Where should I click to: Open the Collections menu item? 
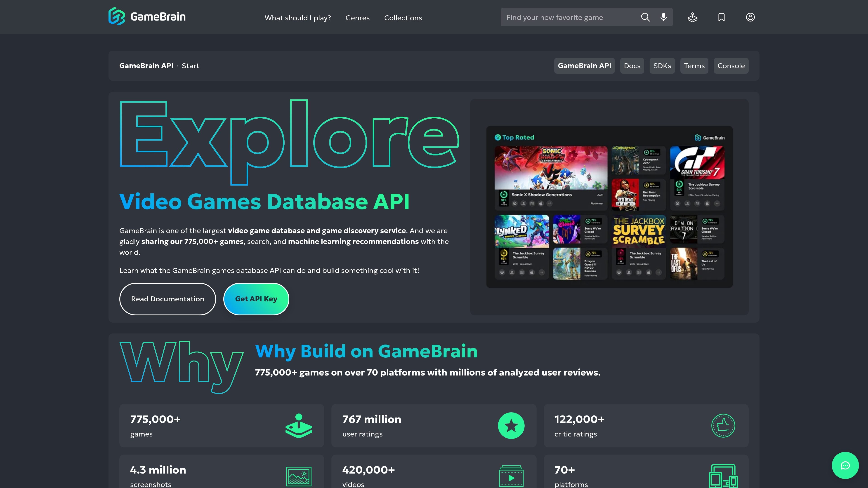(x=403, y=18)
